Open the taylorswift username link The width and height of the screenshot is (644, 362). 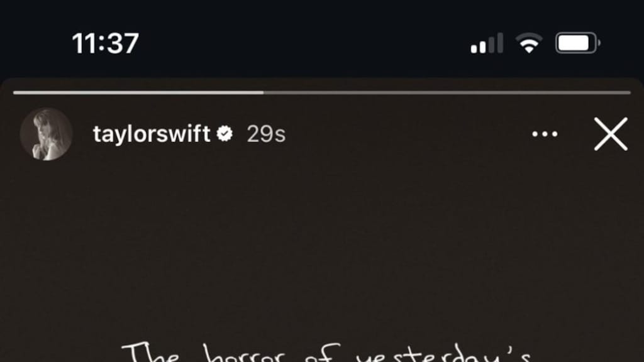pyautogui.click(x=152, y=134)
